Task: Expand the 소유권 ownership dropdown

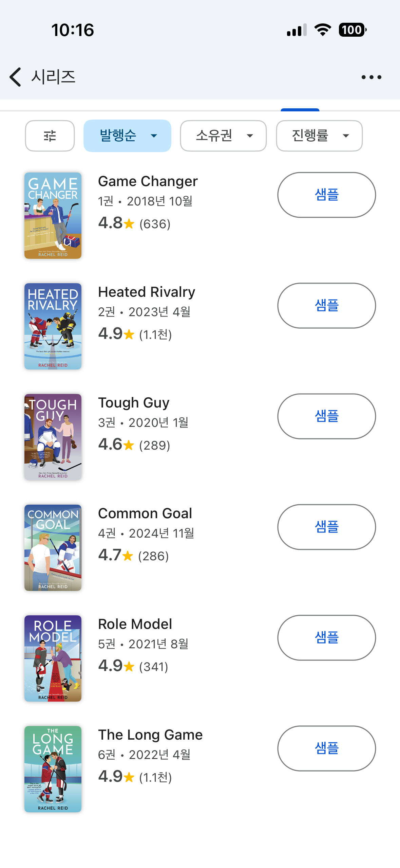Action: coord(223,136)
